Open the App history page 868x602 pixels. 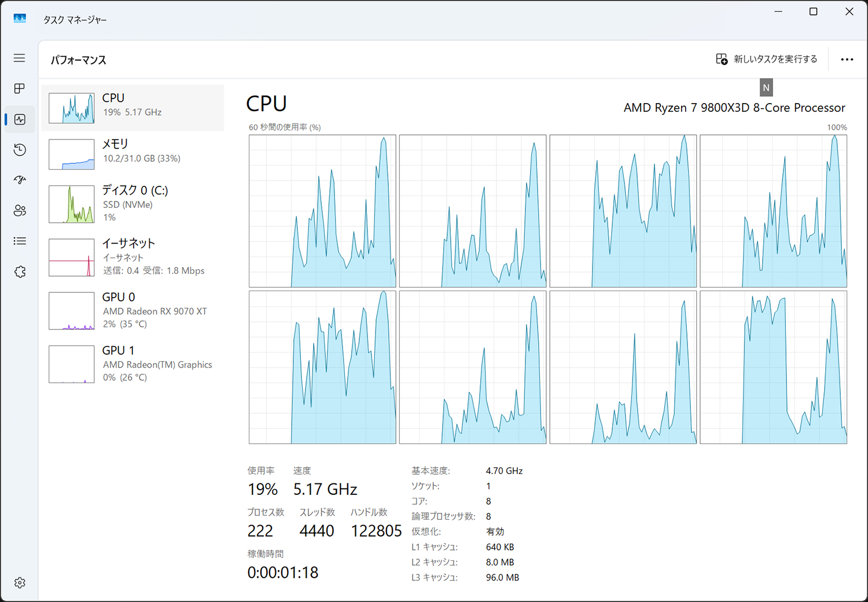[20, 150]
